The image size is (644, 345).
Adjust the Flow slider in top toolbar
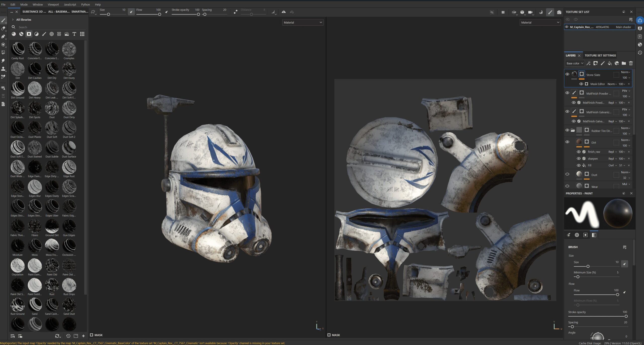pyautogui.click(x=148, y=14)
